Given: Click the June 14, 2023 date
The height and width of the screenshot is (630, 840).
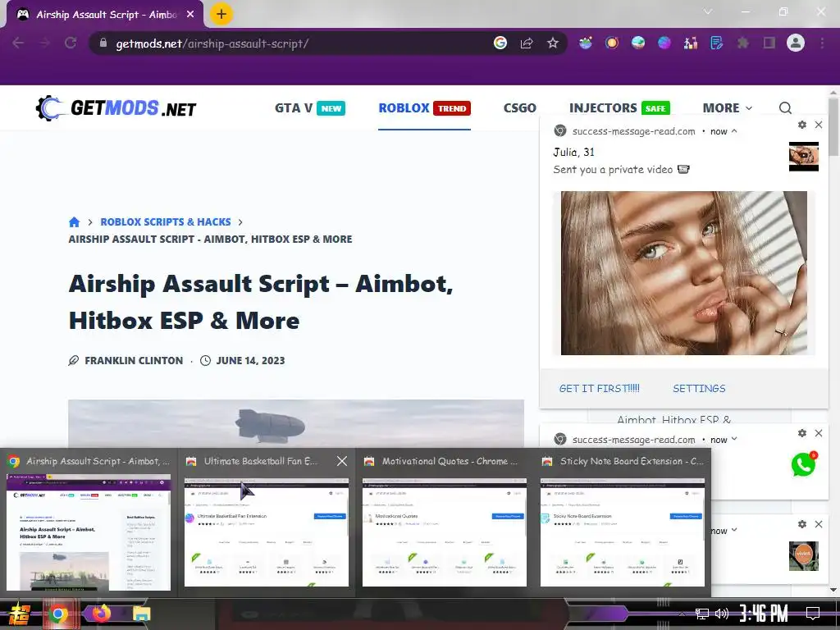Looking at the screenshot, I should (250, 361).
